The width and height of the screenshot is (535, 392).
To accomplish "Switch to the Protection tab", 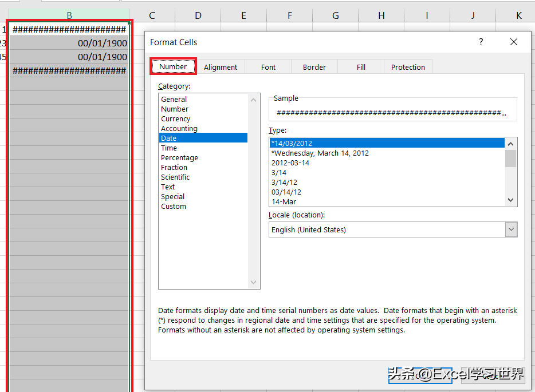I will 408,67.
